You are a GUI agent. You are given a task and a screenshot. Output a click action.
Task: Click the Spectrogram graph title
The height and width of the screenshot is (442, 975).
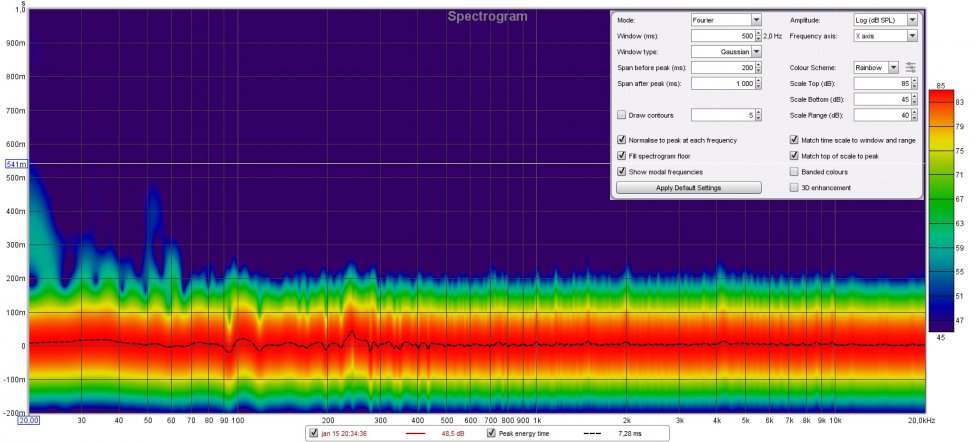pos(487,17)
